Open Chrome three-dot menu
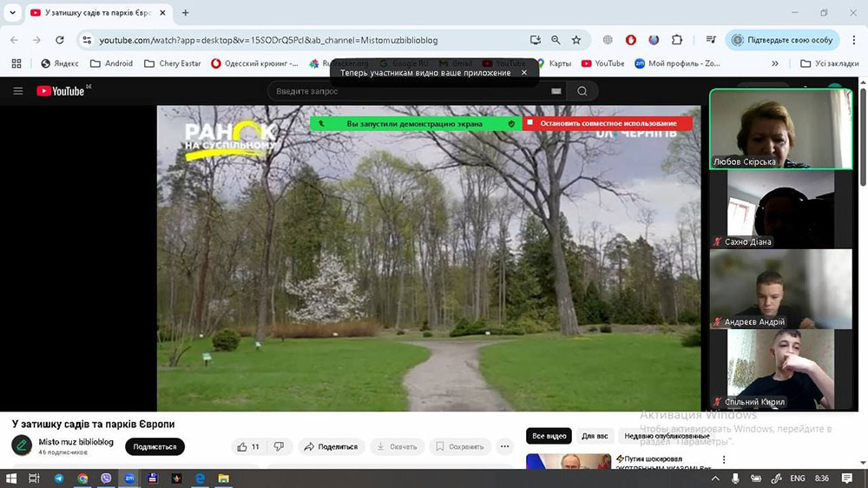Screen dimensions: 868x488 (x=853, y=40)
